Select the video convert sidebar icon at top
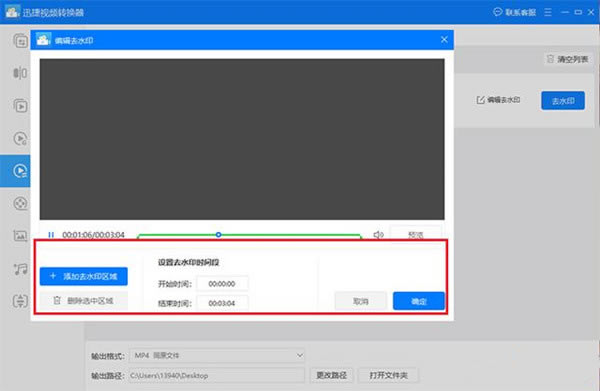 [20, 41]
